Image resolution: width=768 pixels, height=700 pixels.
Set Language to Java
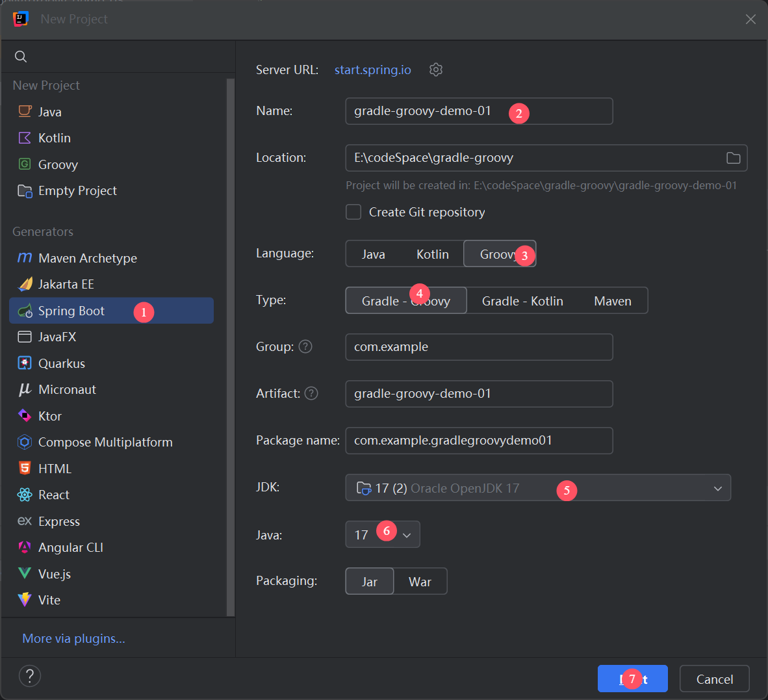[x=373, y=254]
